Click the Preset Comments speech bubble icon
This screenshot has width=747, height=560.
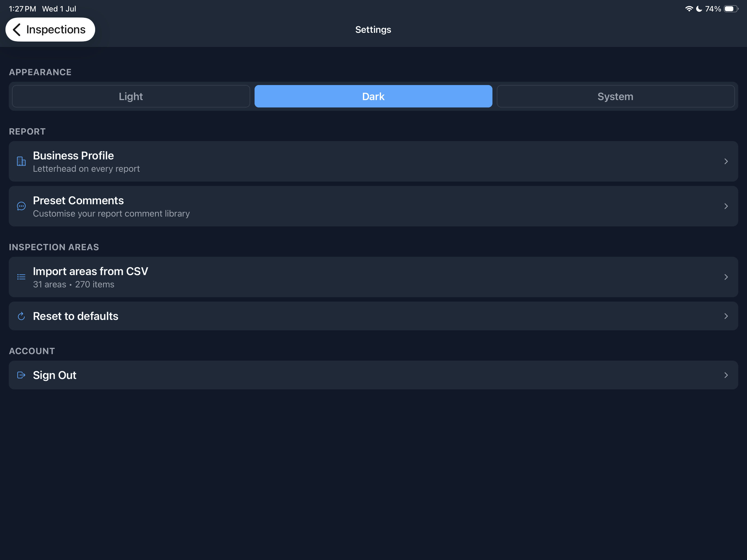pos(21,206)
